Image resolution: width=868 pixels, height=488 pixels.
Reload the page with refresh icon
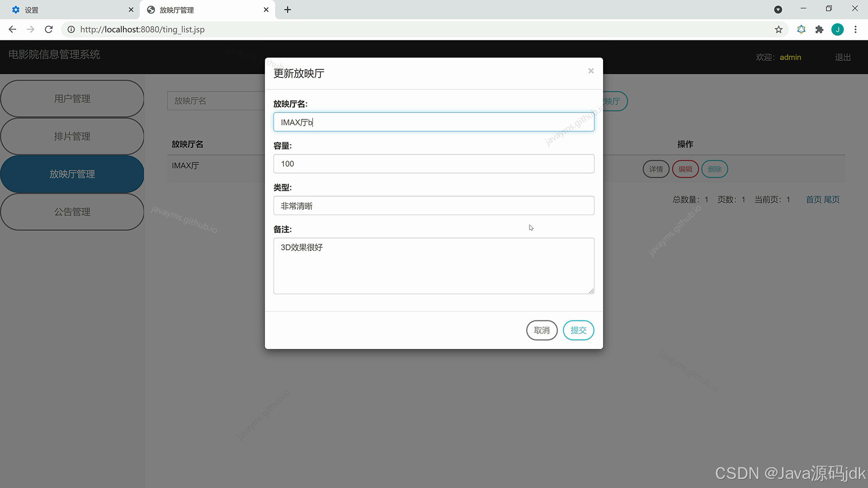tap(49, 29)
